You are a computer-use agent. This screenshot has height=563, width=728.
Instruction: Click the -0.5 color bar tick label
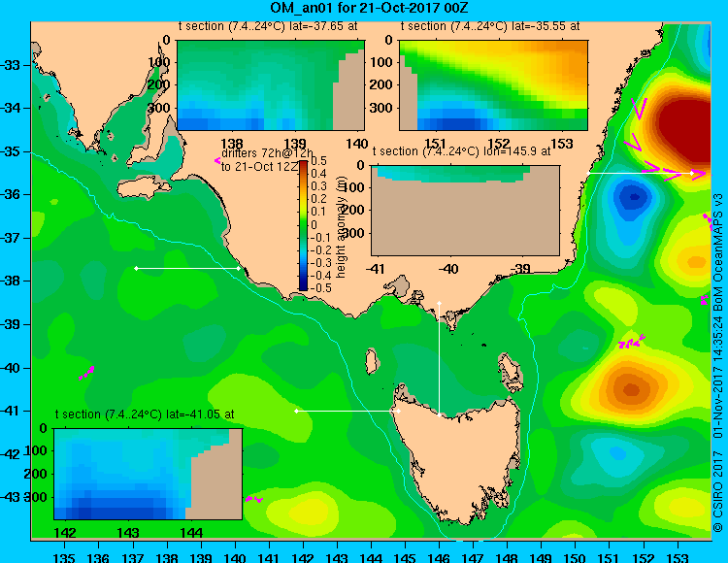320,288
